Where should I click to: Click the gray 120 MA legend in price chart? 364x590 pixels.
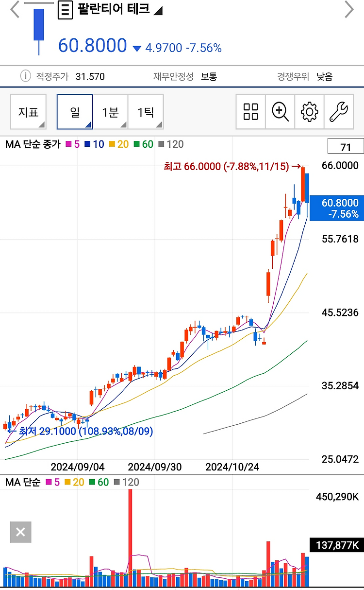pos(170,144)
